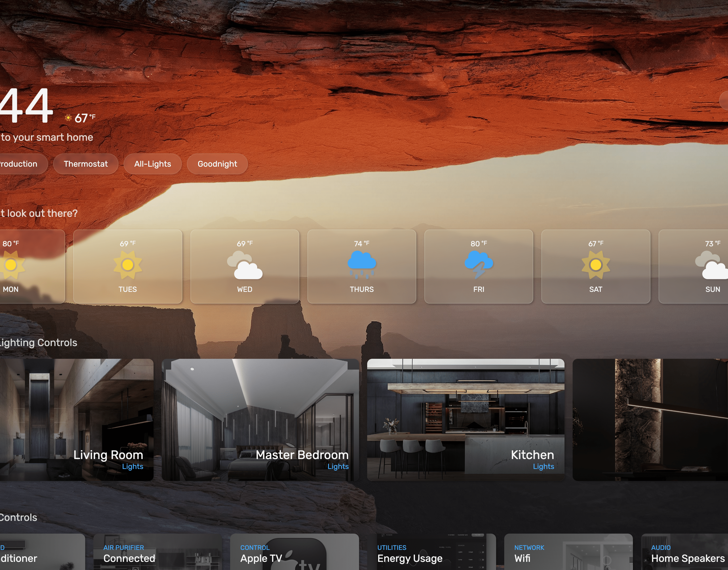728x570 pixels.
Task: Open the TUES weather forecast card
Action: pyautogui.click(x=128, y=266)
